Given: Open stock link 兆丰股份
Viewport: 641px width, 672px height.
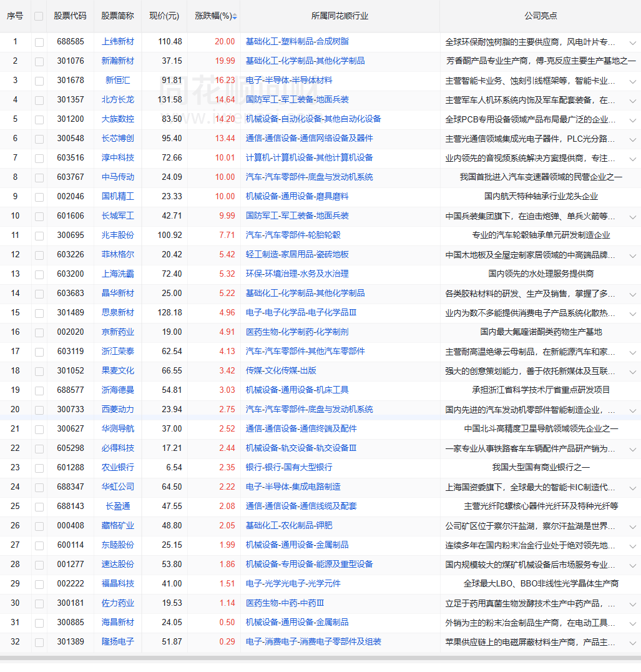Looking at the screenshot, I should point(118,235).
